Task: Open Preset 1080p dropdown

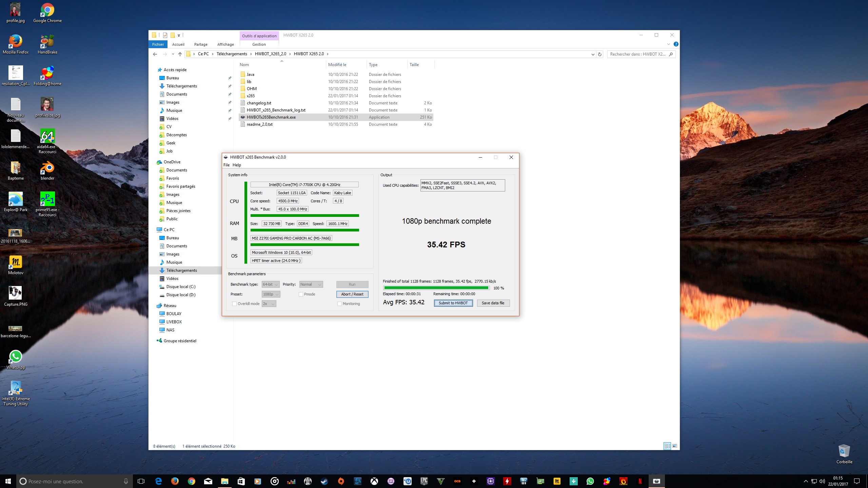Action: tap(271, 294)
